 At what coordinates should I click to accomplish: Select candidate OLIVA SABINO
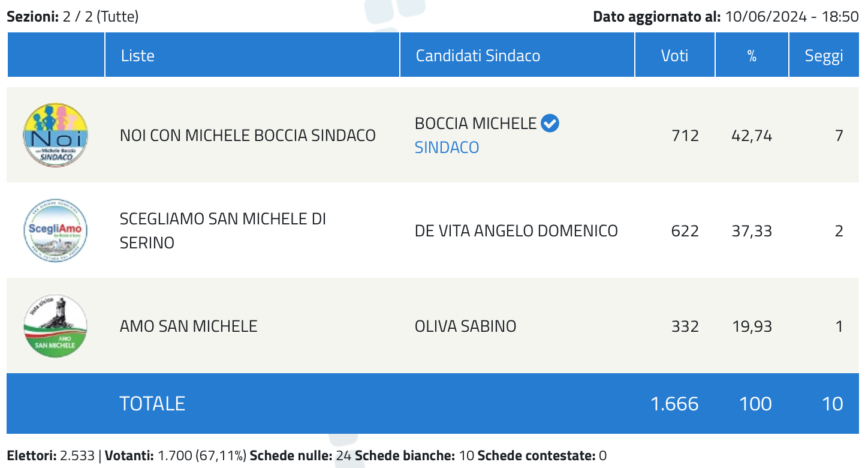465,326
